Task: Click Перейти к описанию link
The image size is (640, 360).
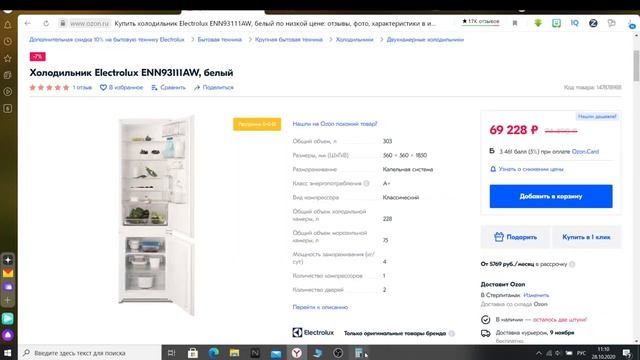Action: (320, 307)
